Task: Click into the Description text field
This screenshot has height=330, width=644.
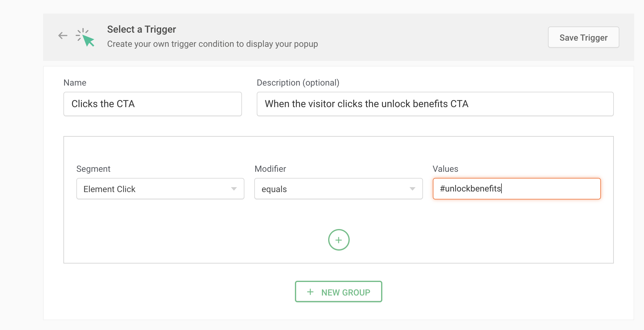Action: tap(435, 104)
